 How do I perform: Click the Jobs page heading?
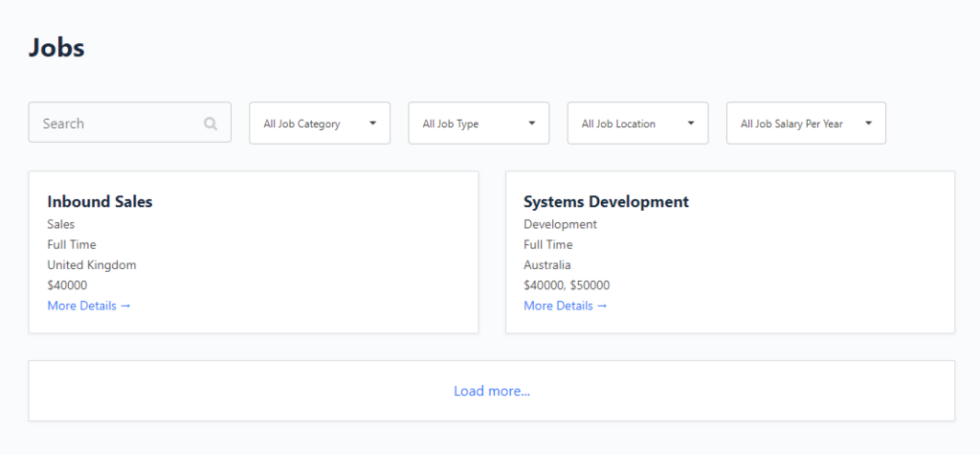pyautogui.click(x=56, y=48)
